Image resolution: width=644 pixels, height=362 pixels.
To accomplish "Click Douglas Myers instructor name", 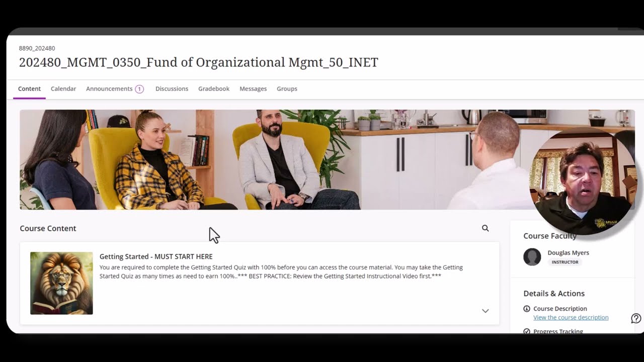I will pyautogui.click(x=568, y=253).
